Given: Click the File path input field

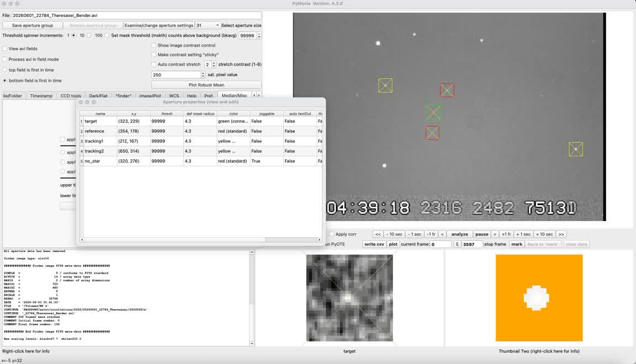Looking at the screenshot, I should (137, 15).
